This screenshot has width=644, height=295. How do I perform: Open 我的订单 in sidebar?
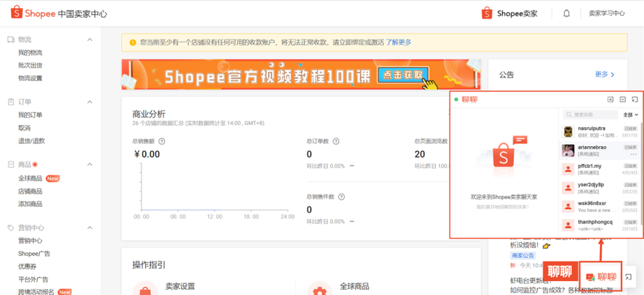tap(30, 115)
